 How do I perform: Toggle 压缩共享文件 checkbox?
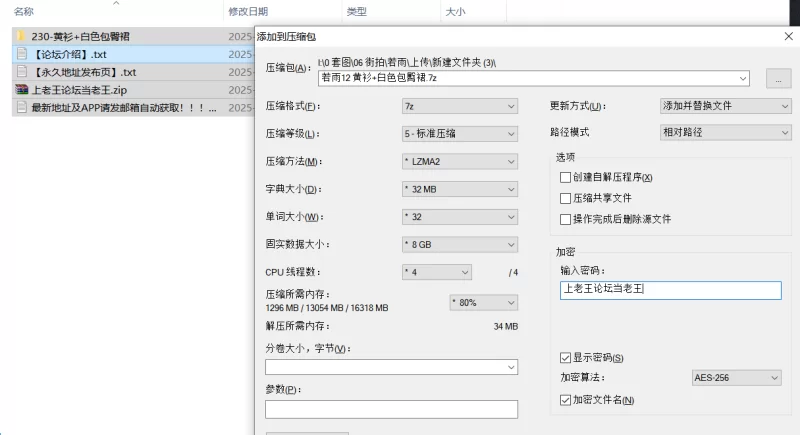point(566,198)
